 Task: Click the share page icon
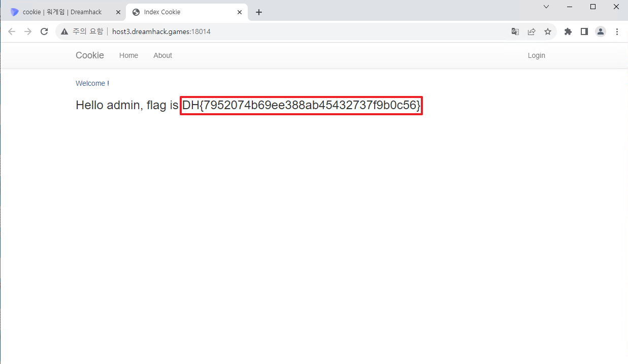pyautogui.click(x=532, y=31)
